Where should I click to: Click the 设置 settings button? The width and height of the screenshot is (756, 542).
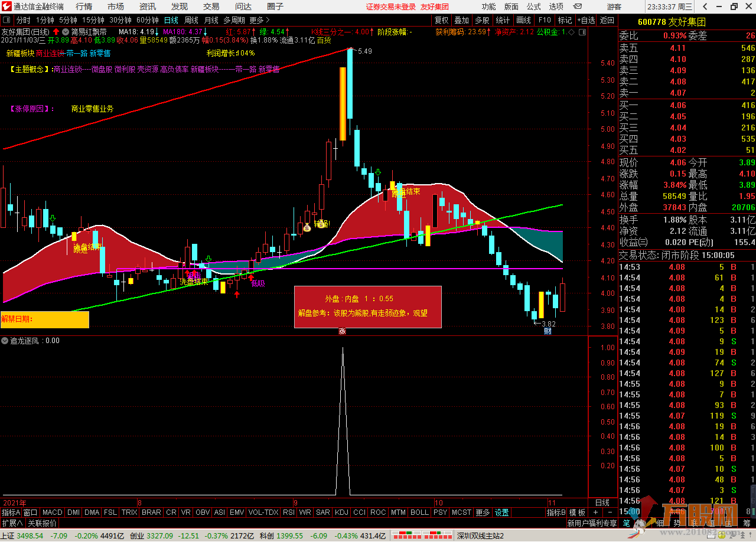(x=501, y=512)
